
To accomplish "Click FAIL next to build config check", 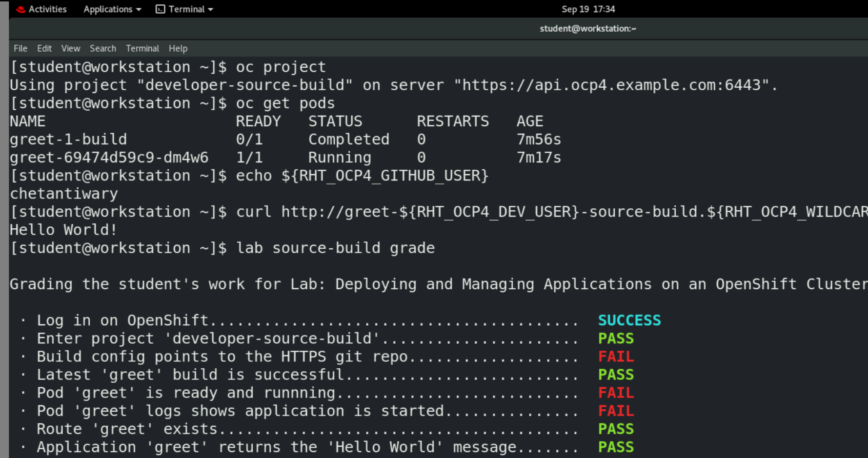I will 616,356.
